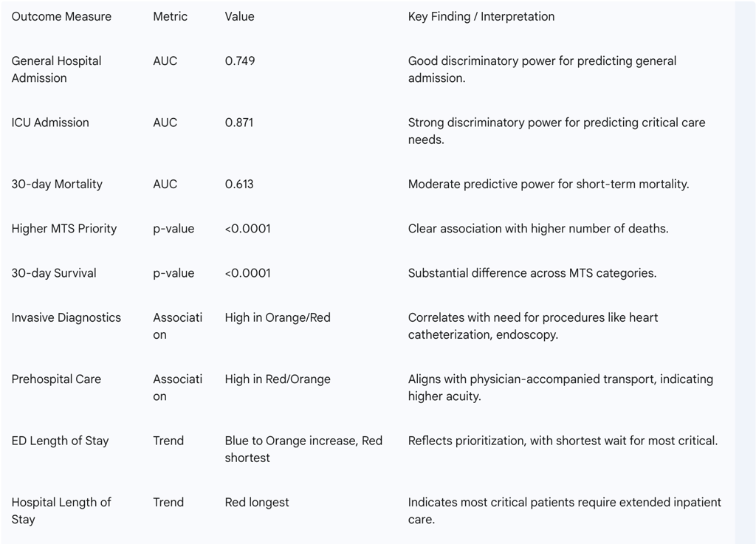The height and width of the screenshot is (544, 756).
Task: Click the Value column header
Action: pyautogui.click(x=239, y=16)
